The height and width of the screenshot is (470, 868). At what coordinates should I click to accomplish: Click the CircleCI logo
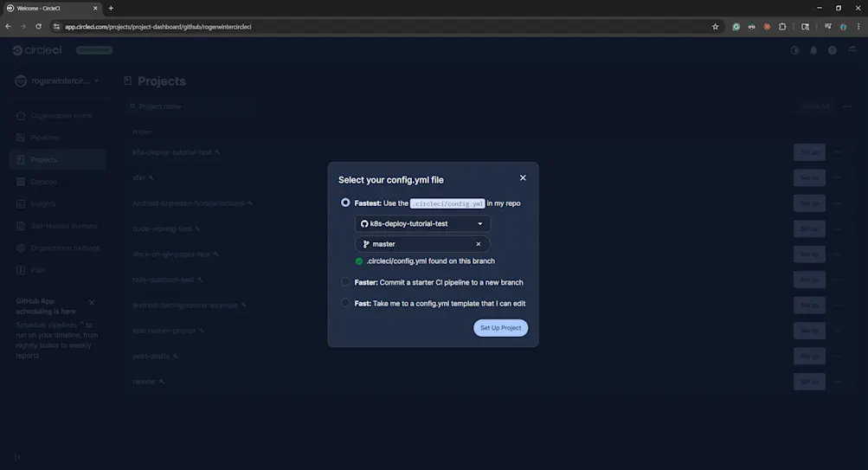pos(37,50)
